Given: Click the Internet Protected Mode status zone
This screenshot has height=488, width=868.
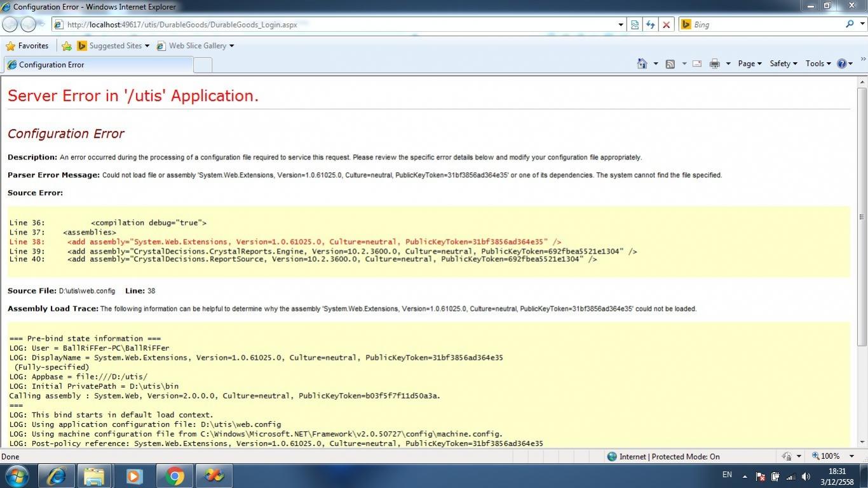Looking at the screenshot, I should coord(663,456).
